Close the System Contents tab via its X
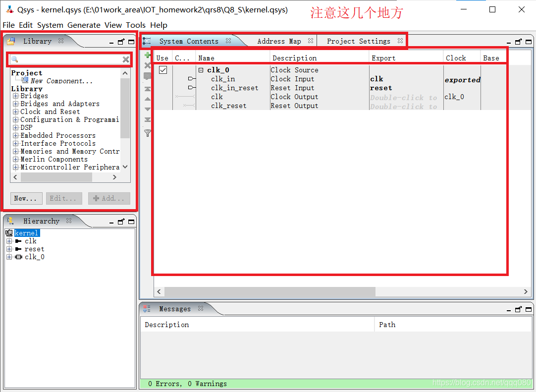The height and width of the screenshot is (392, 536). [x=228, y=41]
